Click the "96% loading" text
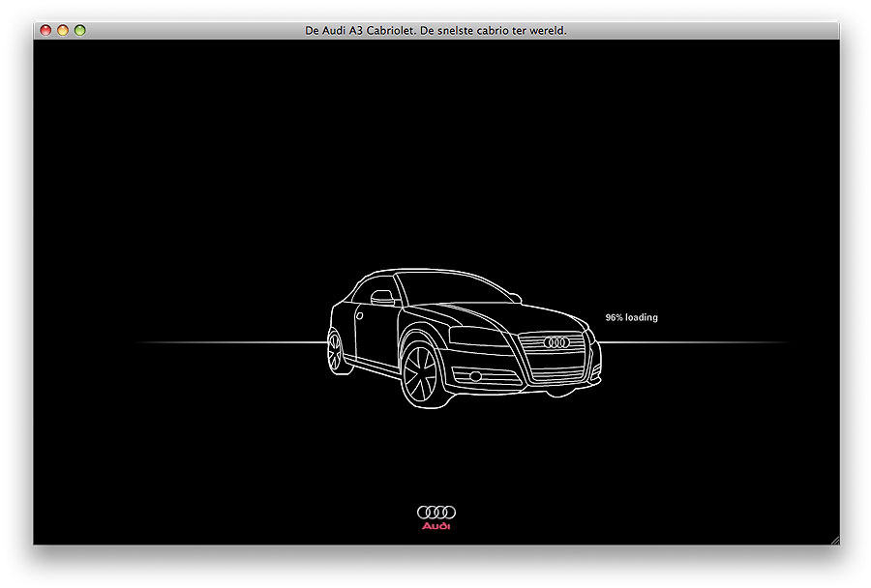The height and width of the screenshot is (588, 871). coord(632,317)
